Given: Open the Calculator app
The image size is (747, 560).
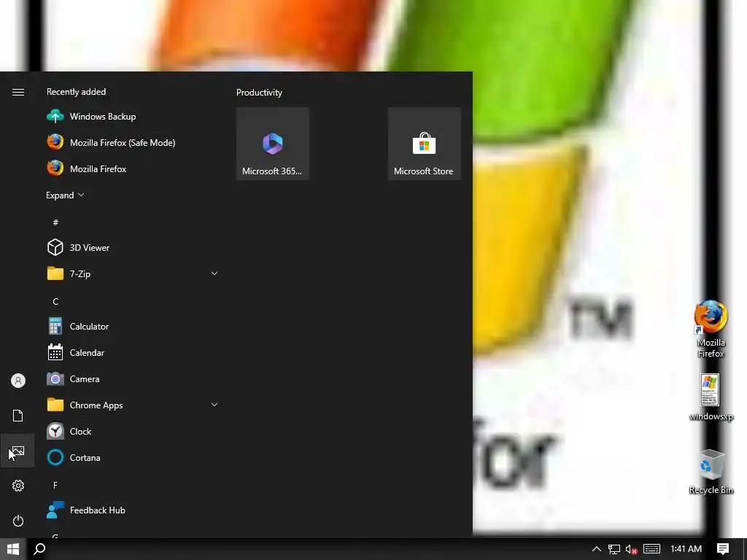Looking at the screenshot, I should click(134, 326).
